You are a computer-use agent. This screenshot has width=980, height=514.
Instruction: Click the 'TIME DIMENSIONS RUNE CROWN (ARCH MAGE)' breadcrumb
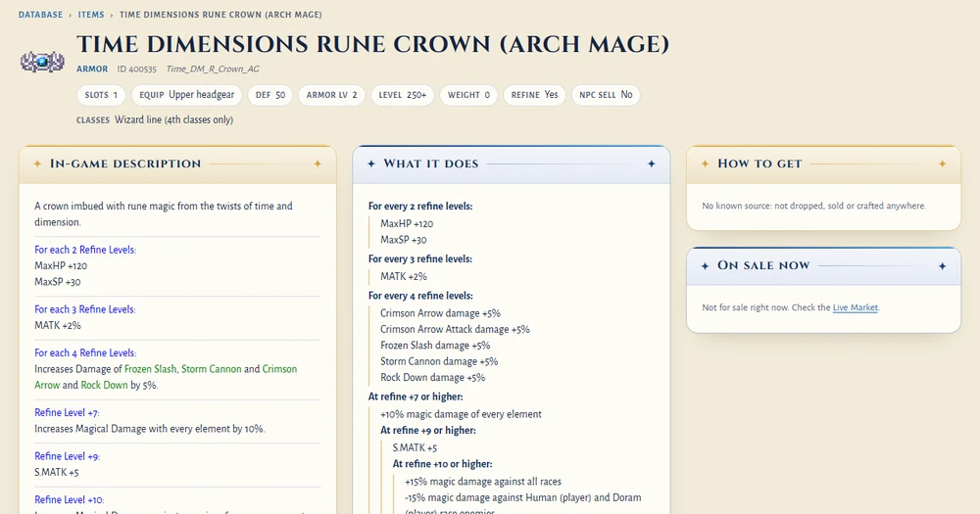[x=221, y=15]
